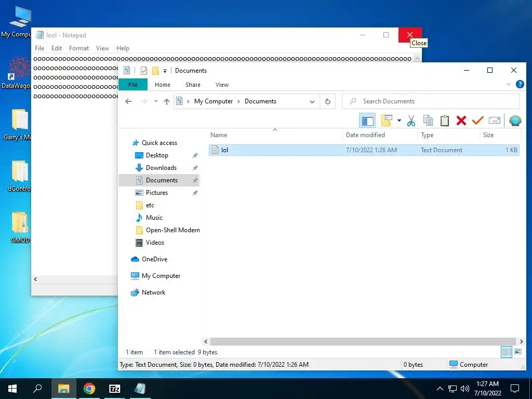Image resolution: width=532 pixels, height=399 pixels.
Task: Click Explorer horizontal scrollbar track
Action: click(363, 341)
